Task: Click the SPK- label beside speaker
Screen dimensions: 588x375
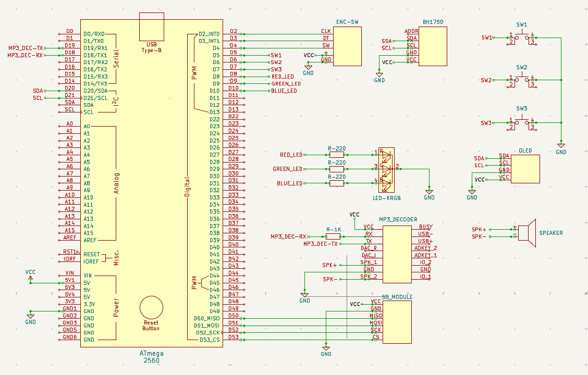Action: click(x=479, y=236)
